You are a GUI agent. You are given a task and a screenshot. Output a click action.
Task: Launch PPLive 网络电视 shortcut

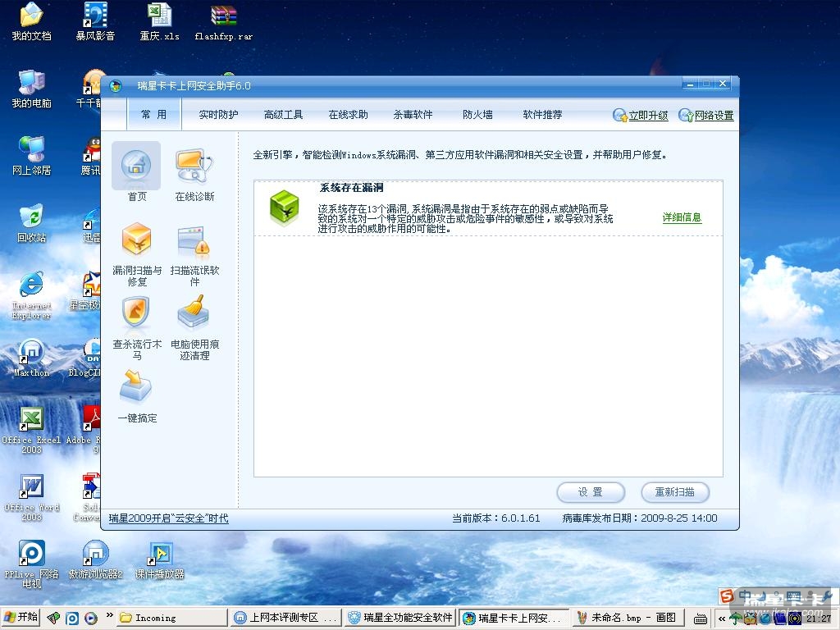click(x=32, y=564)
